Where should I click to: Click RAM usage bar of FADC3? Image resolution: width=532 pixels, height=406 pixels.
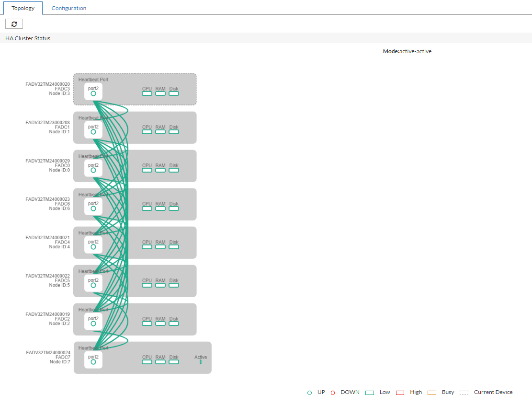tap(160, 94)
